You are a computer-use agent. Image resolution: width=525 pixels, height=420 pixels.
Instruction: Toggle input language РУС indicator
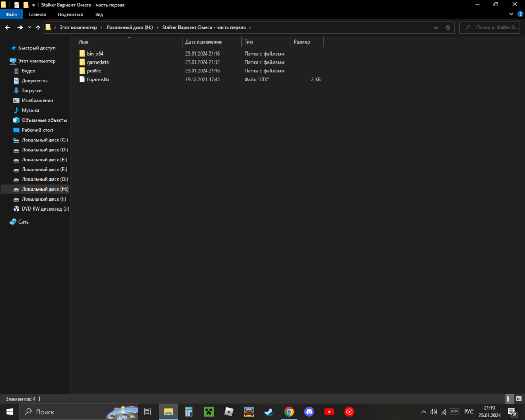469,412
